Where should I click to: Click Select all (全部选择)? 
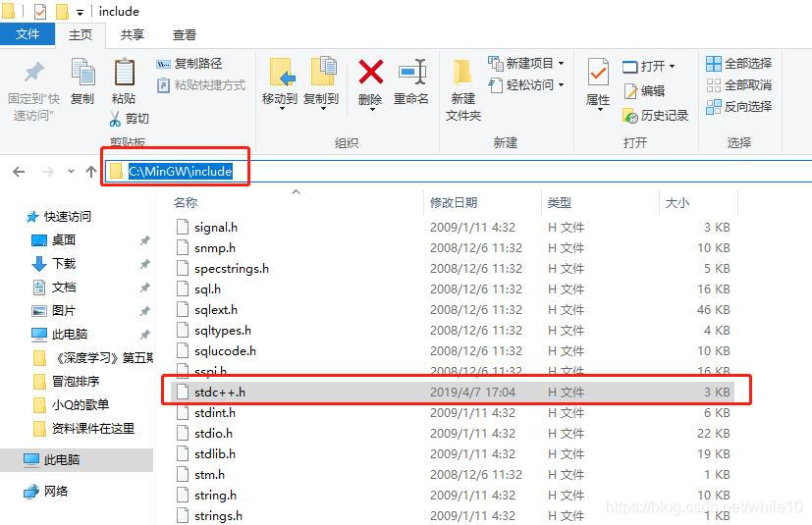739,63
